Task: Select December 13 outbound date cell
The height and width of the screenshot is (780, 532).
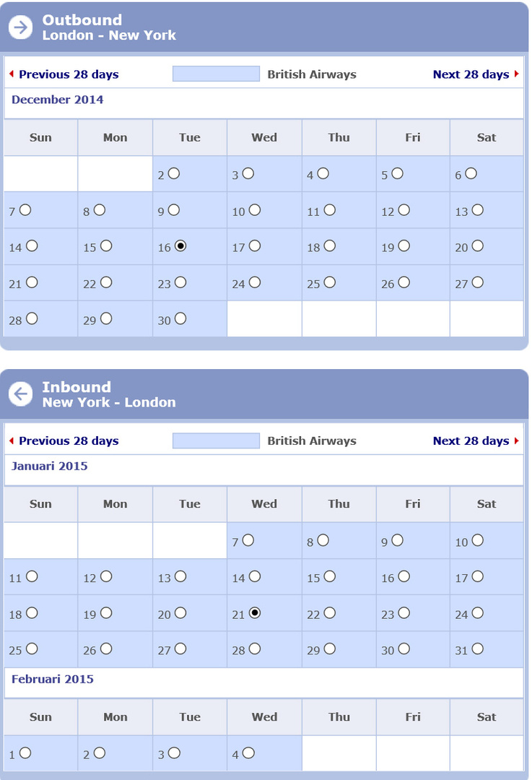Action: pyautogui.click(x=478, y=210)
